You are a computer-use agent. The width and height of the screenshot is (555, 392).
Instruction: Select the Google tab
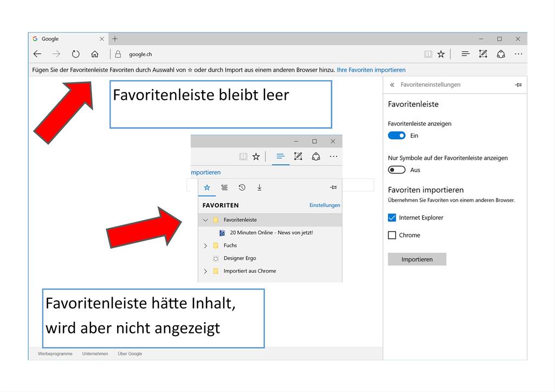tap(67, 38)
